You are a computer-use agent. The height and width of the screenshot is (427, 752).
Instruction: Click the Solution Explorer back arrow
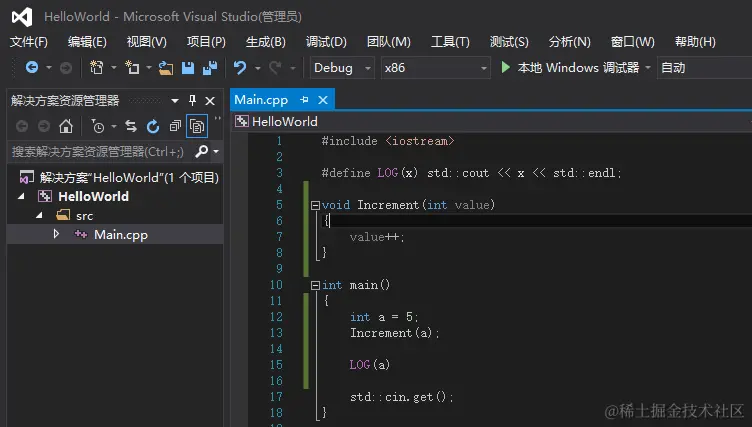pos(22,126)
